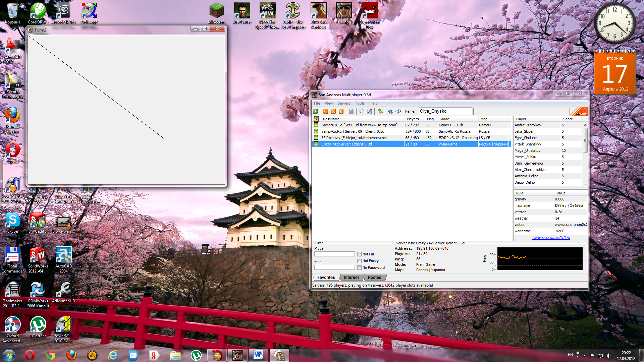Select the Samp-Rp.Ru Server 09 row
644x362 pixels.
(x=411, y=131)
